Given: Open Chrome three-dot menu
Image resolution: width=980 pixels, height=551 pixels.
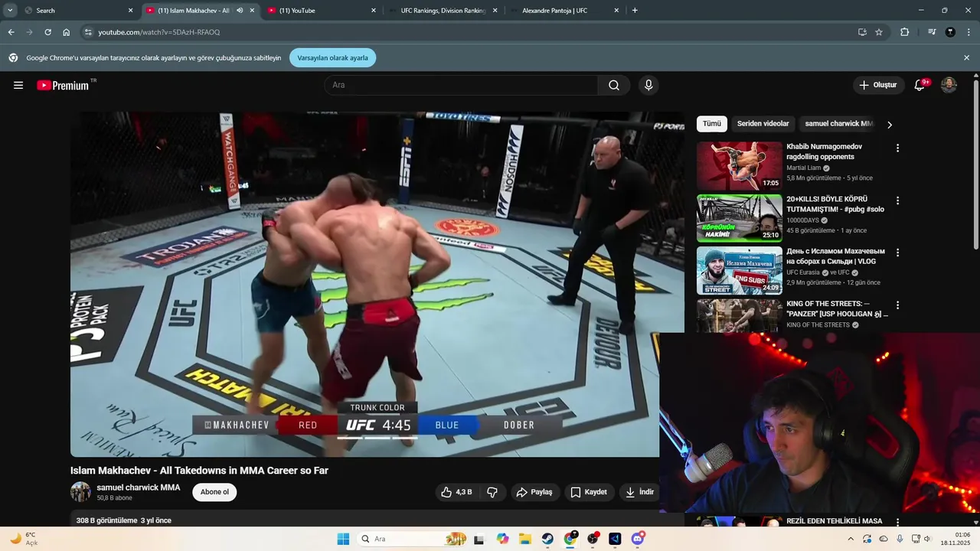Looking at the screenshot, I should coord(969,32).
